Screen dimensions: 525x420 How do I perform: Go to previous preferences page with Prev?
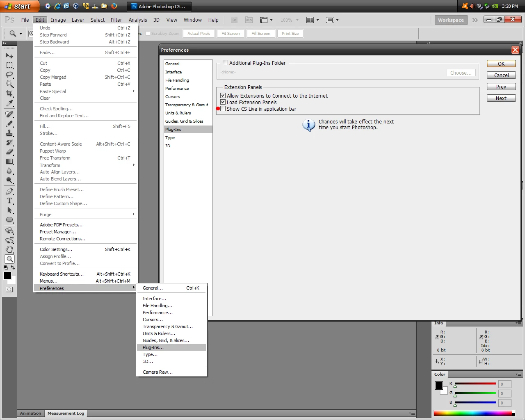(501, 87)
